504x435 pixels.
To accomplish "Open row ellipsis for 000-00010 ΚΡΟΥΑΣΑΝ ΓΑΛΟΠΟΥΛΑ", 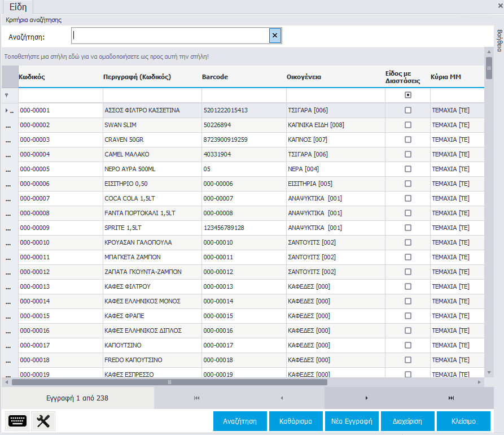I will click(x=8, y=243).
